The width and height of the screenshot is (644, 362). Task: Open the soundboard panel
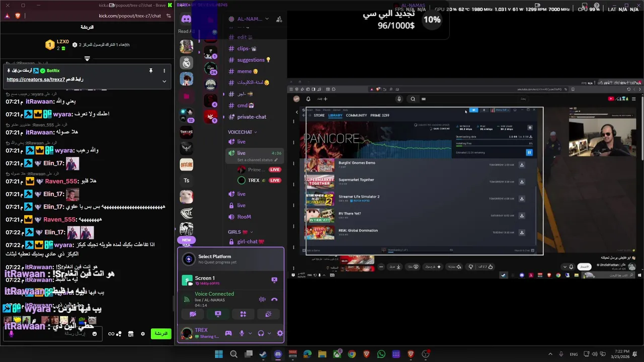point(268,314)
